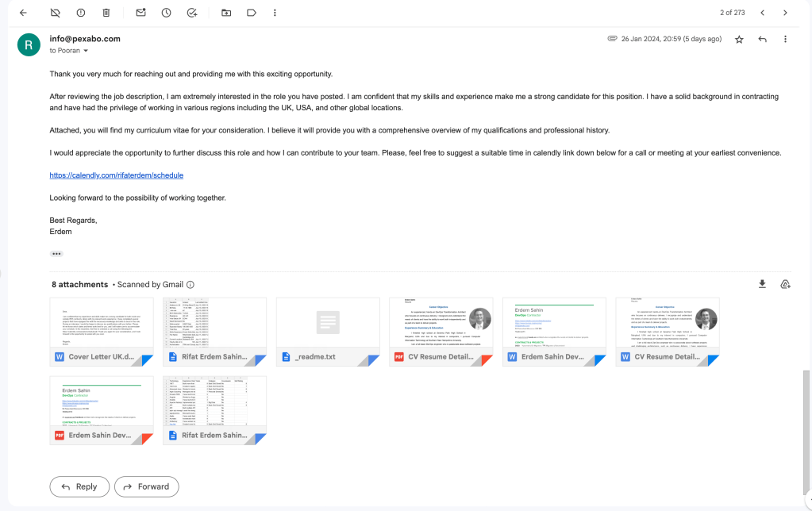Open second Rifat Erdem Sahin spreadsheet attachment
The image size is (812, 511).
click(215, 410)
